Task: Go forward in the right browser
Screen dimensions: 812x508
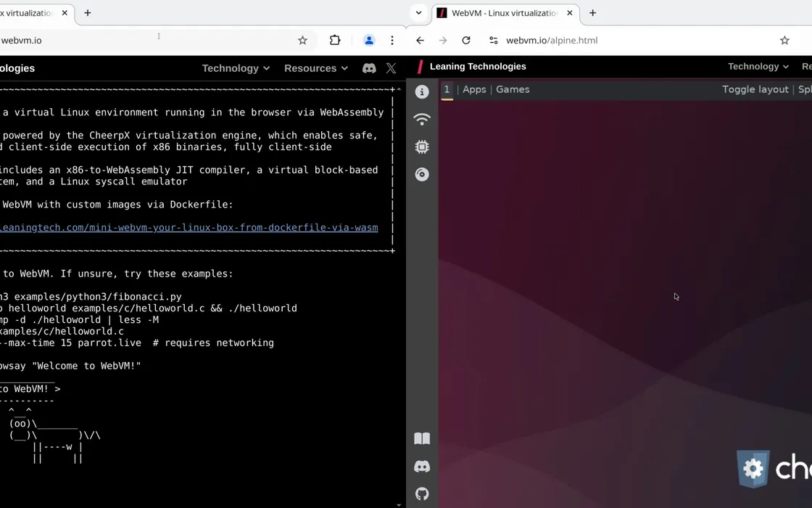Action: (x=443, y=41)
